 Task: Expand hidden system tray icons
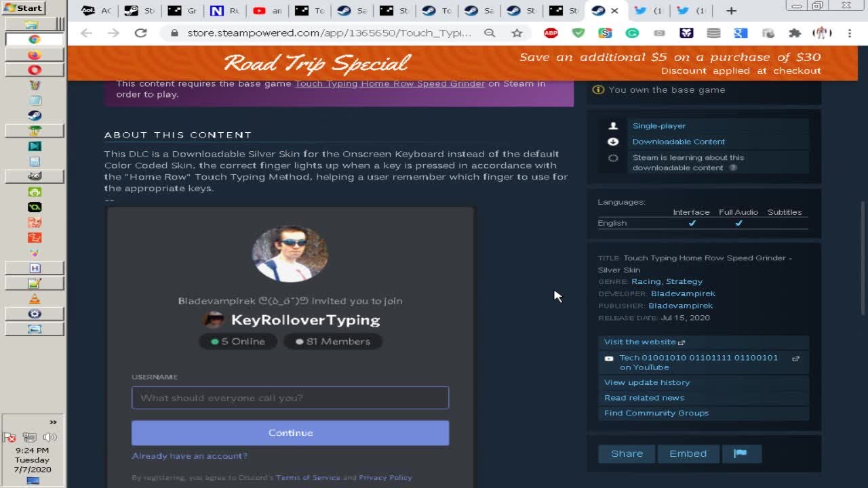(53, 422)
